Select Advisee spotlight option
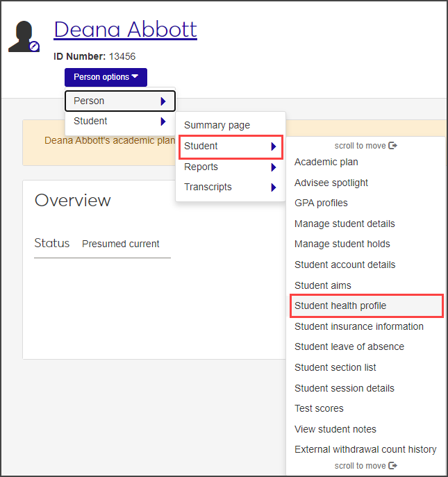Image resolution: width=448 pixels, height=477 pixels. click(331, 183)
